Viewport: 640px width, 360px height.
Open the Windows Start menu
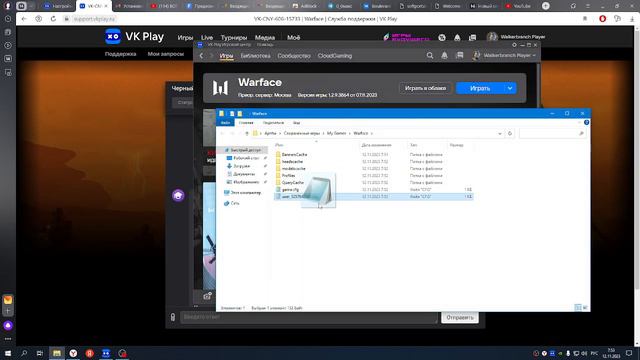[x=8, y=353]
